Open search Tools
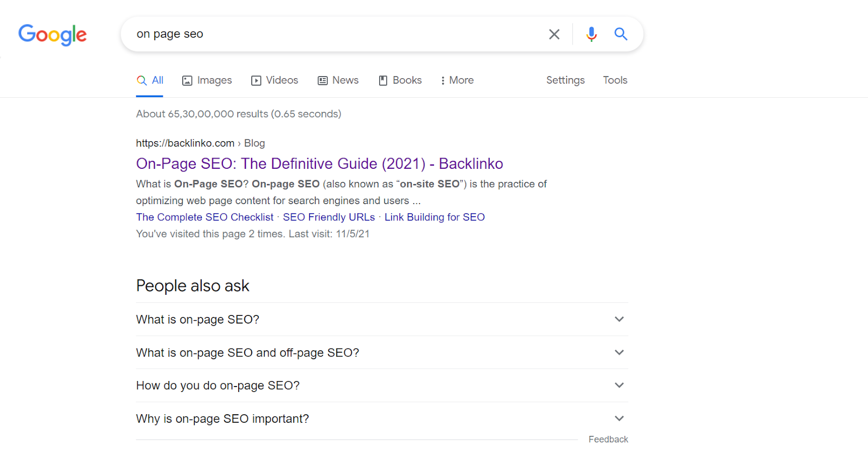Viewport: 868px width, 450px height. (x=615, y=80)
